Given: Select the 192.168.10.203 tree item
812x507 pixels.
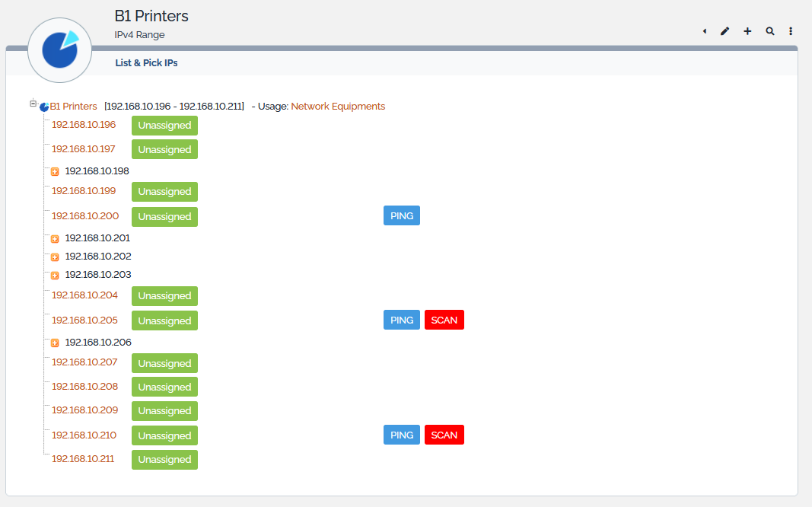Looking at the screenshot, I should (97, 275).
